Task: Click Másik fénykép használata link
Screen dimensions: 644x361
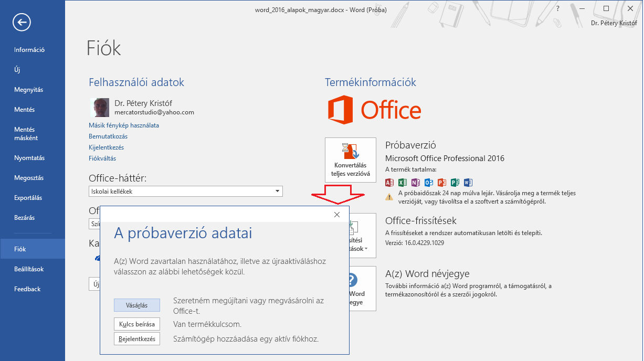Action: coord(124,125)
